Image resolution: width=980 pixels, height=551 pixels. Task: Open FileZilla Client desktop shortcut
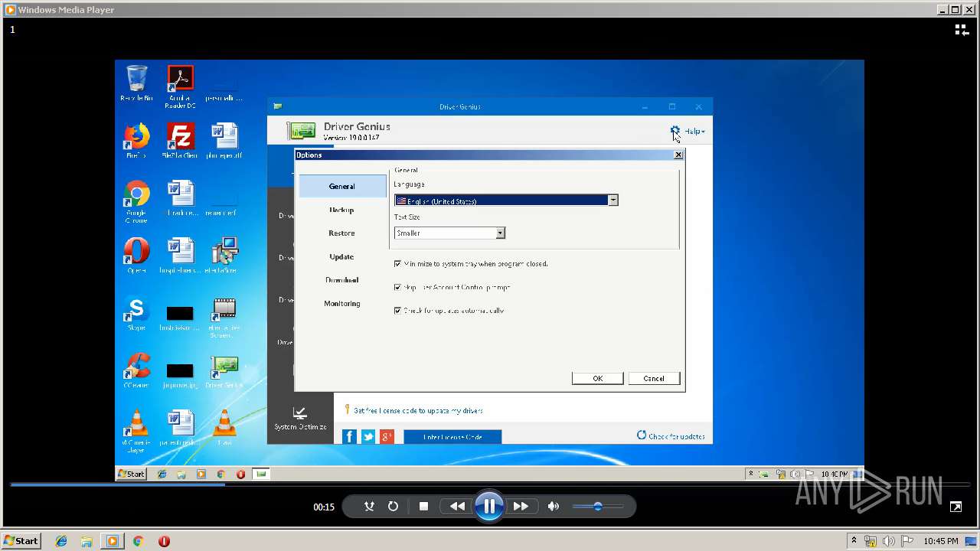click(180, 141)
